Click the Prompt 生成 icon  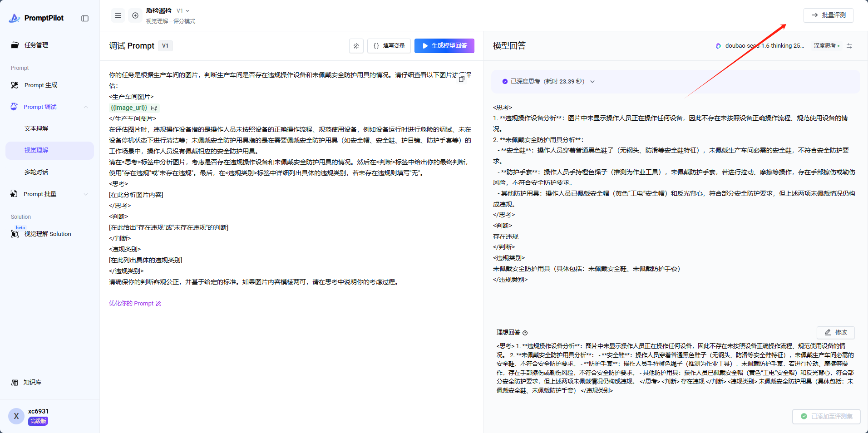pos(15,85)
